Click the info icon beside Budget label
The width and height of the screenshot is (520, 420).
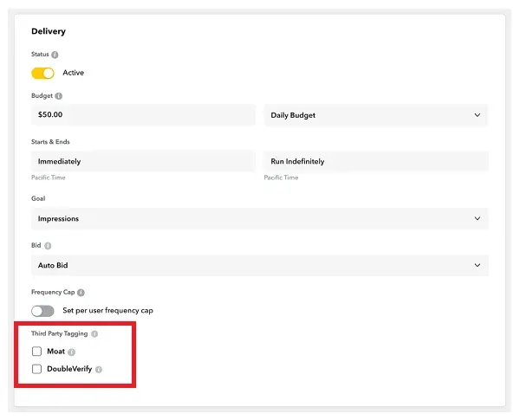click(59, 96)
